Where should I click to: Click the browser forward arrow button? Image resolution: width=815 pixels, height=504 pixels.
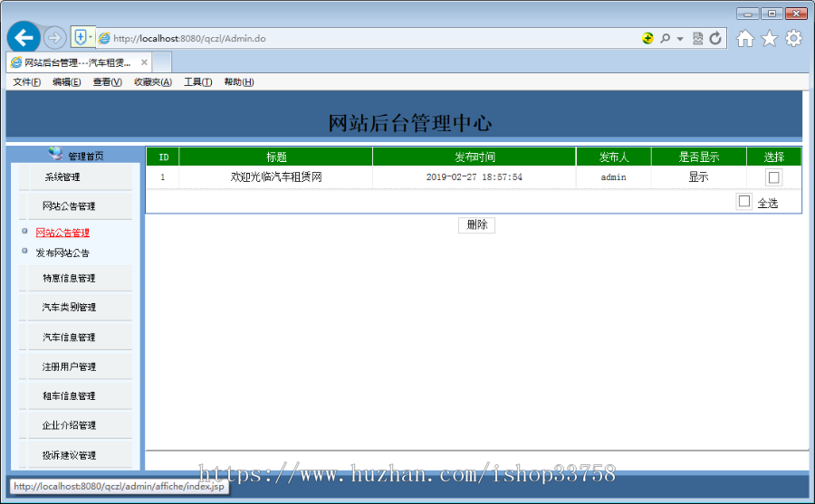pos(54,37)
